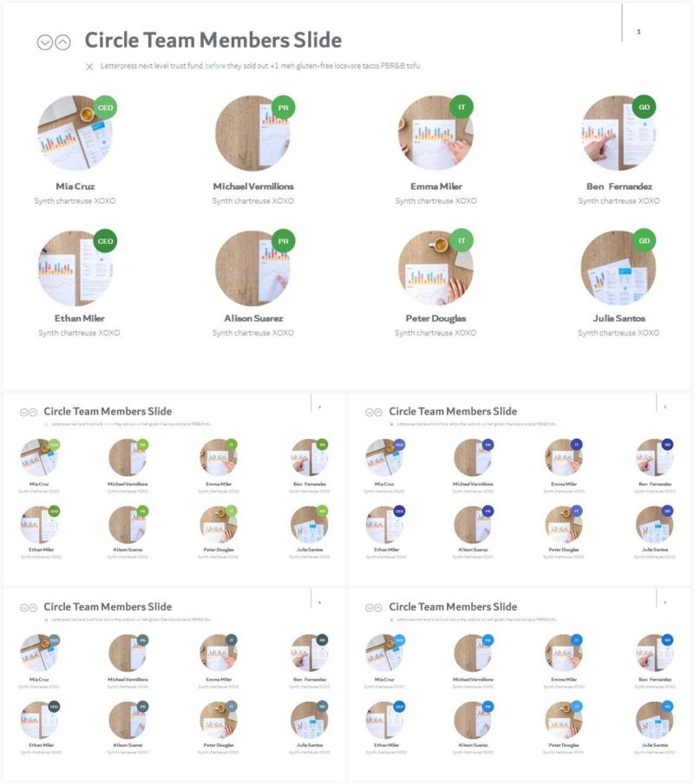Click the slide page number 1

(x=638, y=31)
